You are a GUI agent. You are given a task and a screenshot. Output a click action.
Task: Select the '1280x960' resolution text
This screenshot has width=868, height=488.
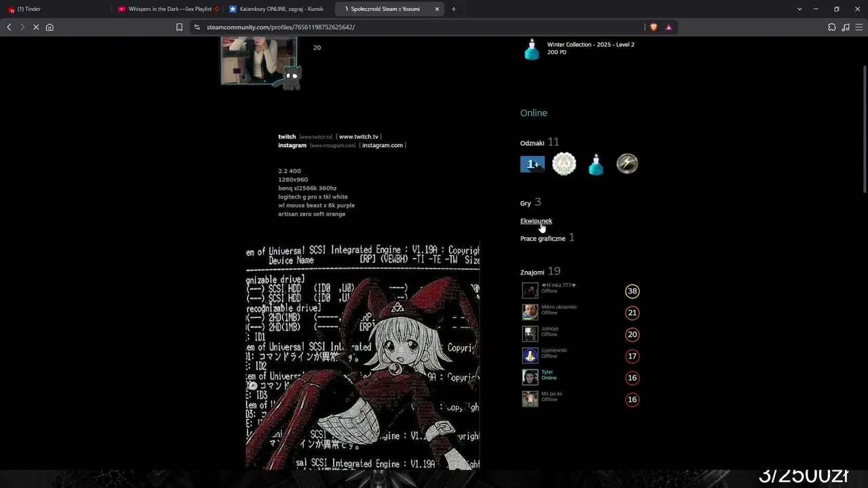[293, 180]
